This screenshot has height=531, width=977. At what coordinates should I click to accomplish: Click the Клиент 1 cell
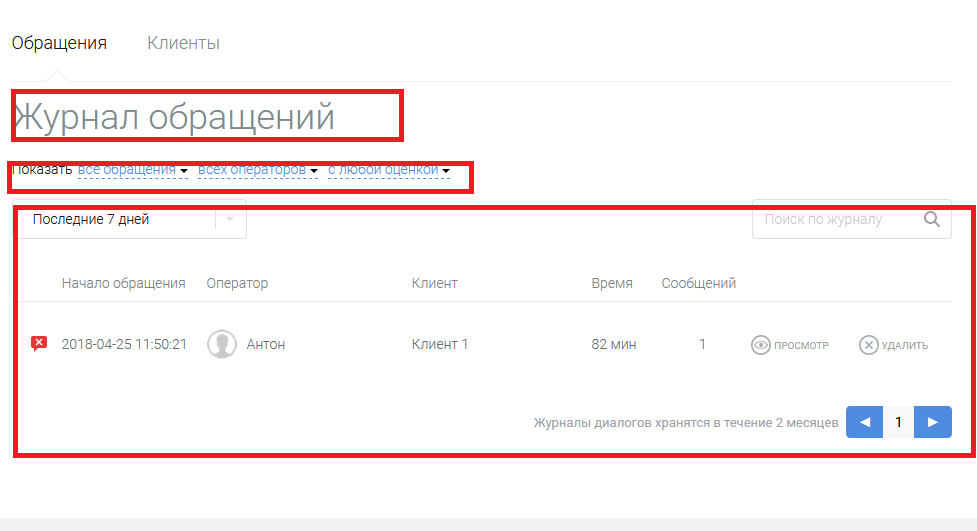tap(439, 344)
